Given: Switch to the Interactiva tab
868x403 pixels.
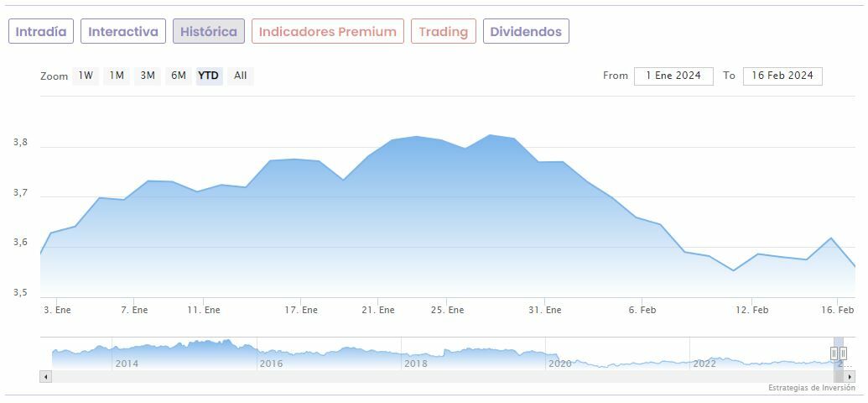Looking at the screenshot, I should (x=123, y=32).
